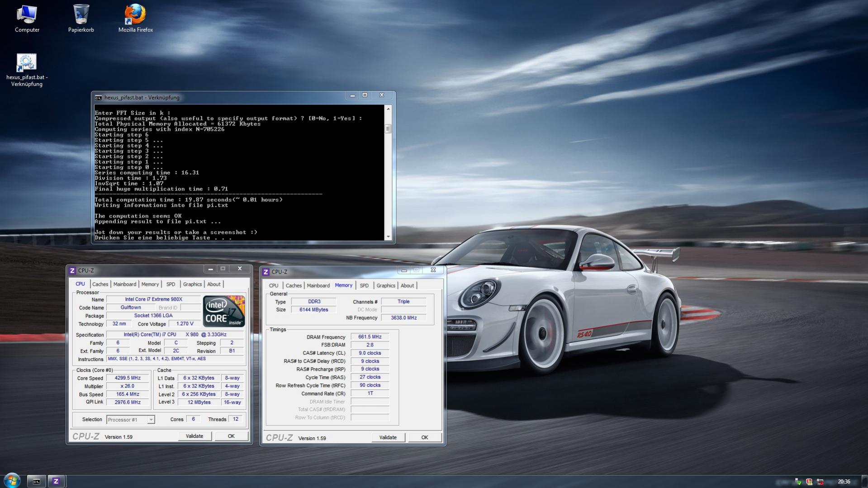Switch to command prompt in taskbar
Screen dimensions: 868x488
37,481
